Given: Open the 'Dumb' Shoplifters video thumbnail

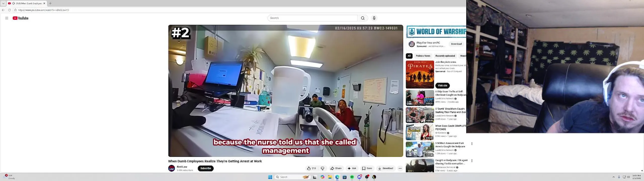Looking at the screenshot, I should pyautogui.click(x=420, y=115).
